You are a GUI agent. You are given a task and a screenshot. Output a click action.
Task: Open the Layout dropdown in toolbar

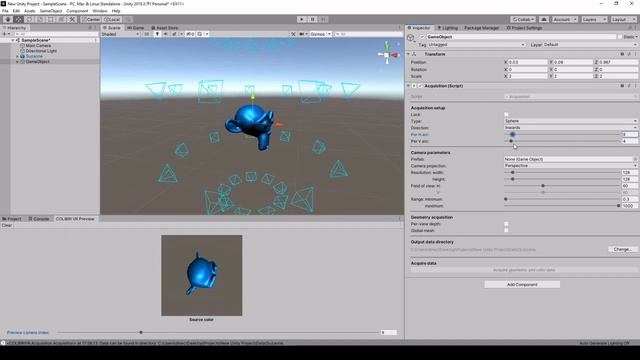tap(623, 19)
